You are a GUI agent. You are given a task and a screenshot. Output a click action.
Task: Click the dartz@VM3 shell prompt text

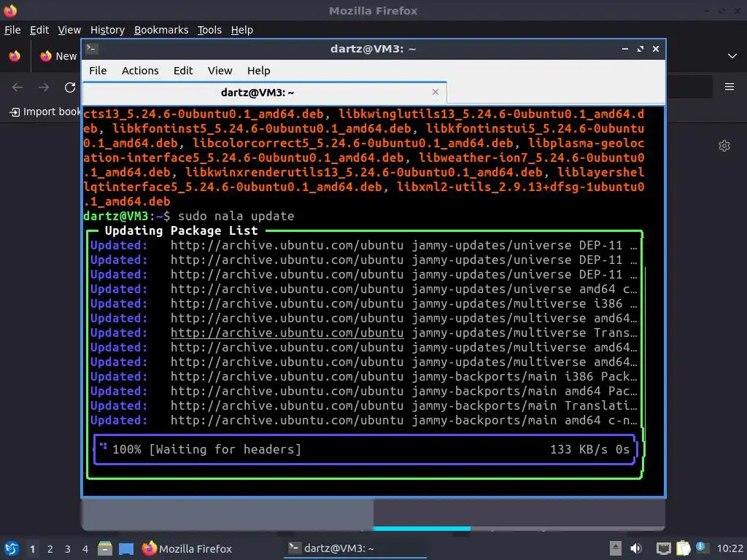pyautogui.click(x=126, y=216)
